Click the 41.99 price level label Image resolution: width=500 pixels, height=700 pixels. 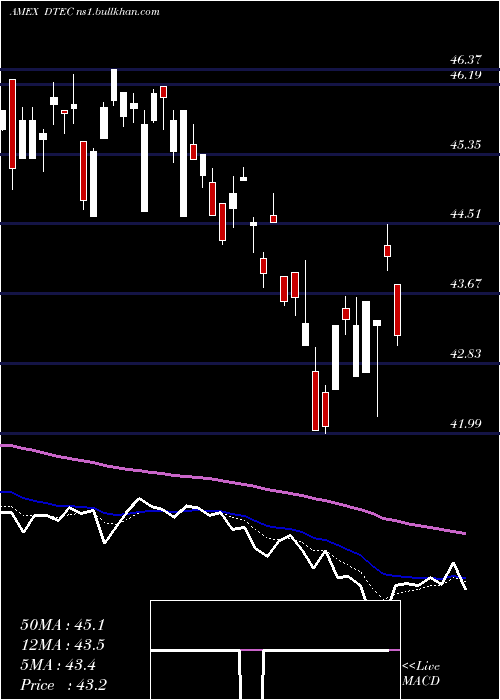click(x=466, y=423)
